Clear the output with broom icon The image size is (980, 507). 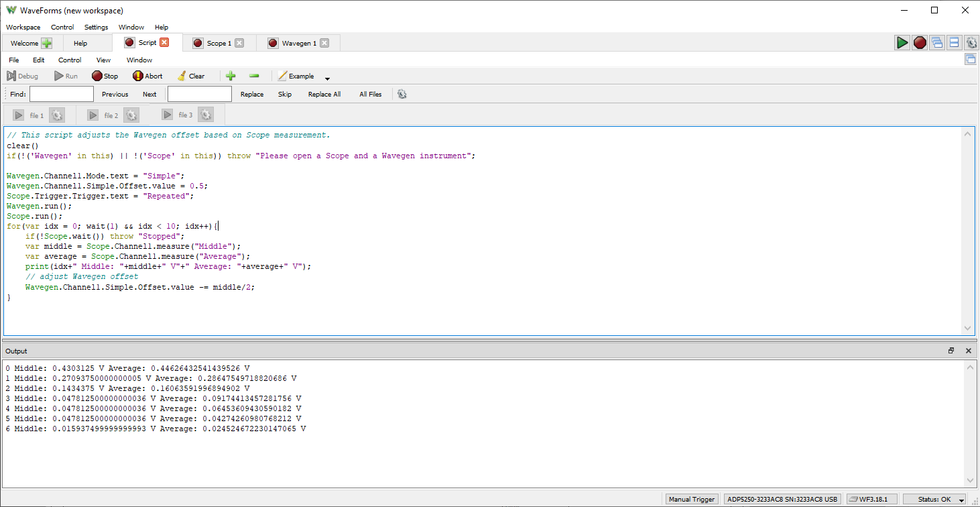pos(191,76)
